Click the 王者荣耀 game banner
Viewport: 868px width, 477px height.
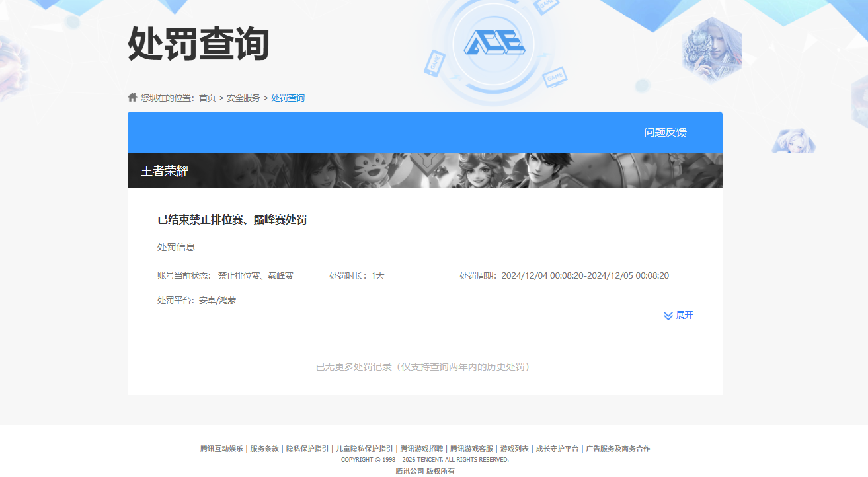point(424,170)
